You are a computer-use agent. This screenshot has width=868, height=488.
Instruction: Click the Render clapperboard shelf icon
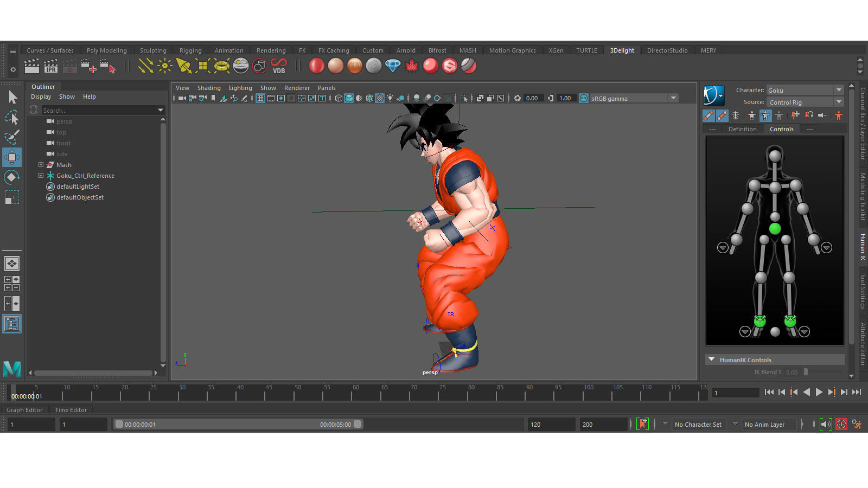point(32,66)
